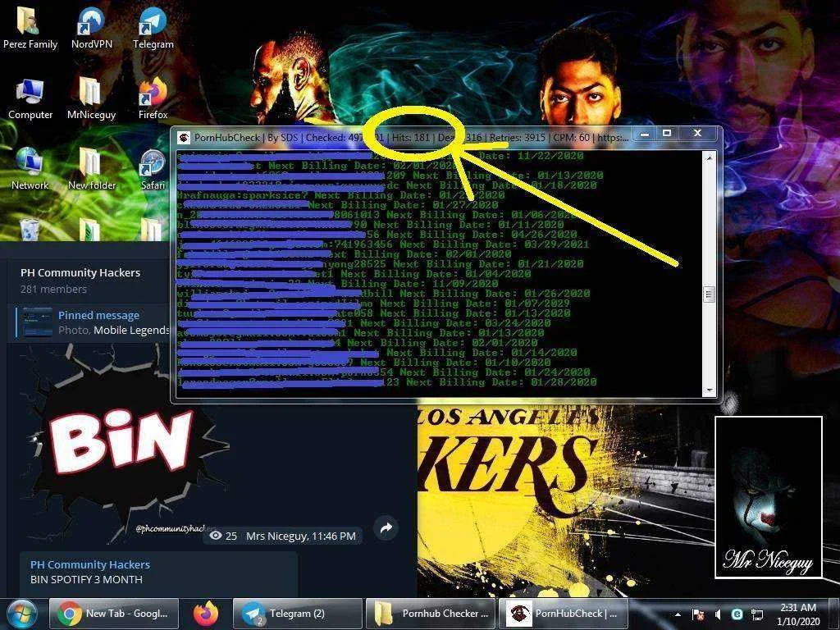Click the network tray icon
Viewport: 840px width, 630px height.
pyautogui.click(x=757, y=614)
